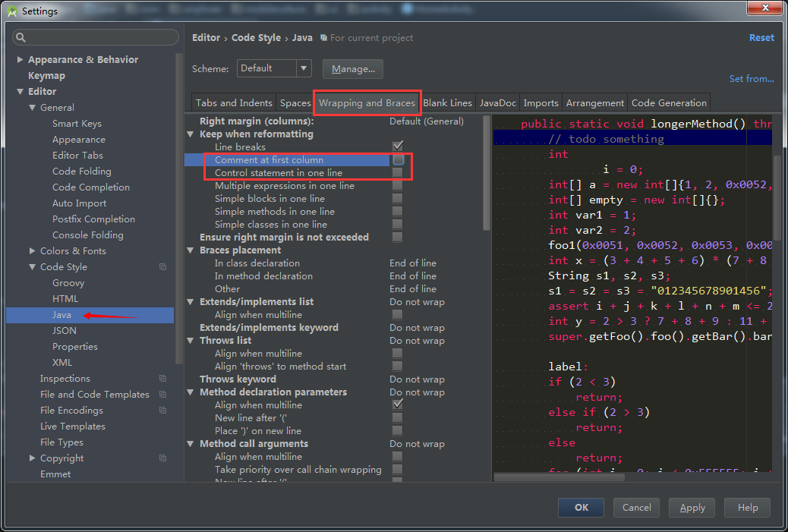This screenshot has width=788, height=532.
Task: Click the 'For current project' icon in breadcrumb
Action: tap(324, 38)
